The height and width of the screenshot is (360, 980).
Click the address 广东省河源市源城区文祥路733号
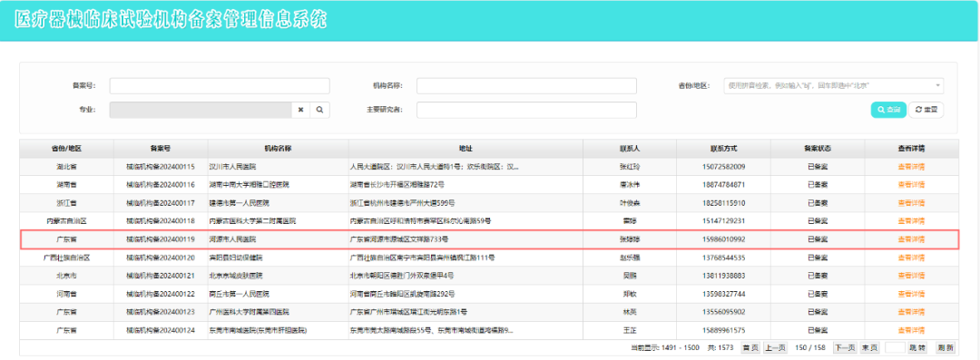click(399, 239)
